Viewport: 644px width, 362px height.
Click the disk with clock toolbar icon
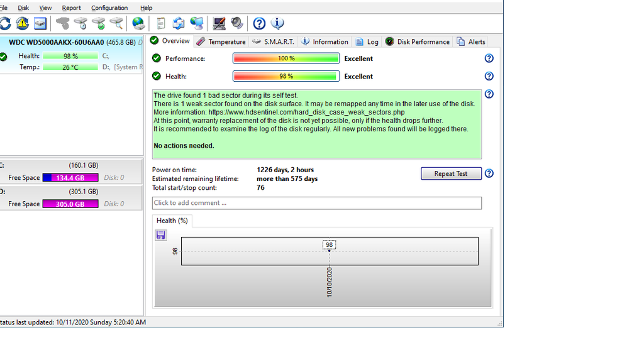click(80, 23)
